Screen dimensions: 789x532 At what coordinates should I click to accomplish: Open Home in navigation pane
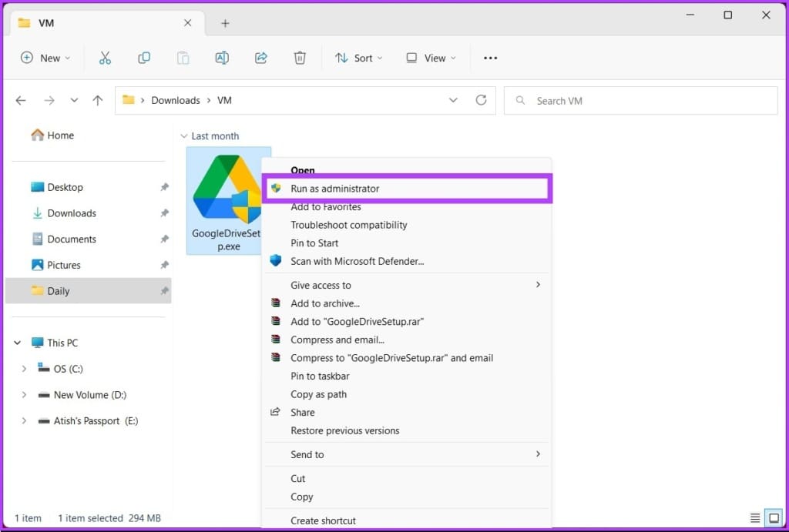coord(52,136)
